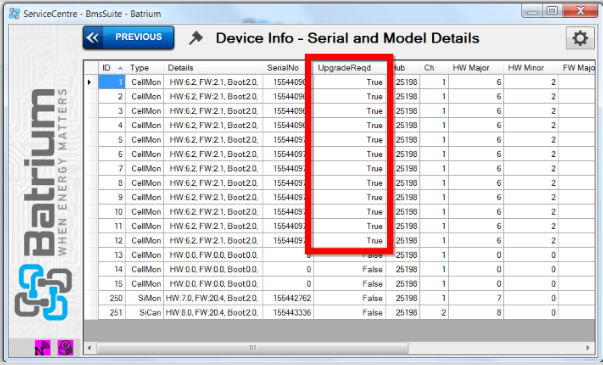
Task: Click the UpgradeReqd True value in row 2
Action: [x=349, y=97]
